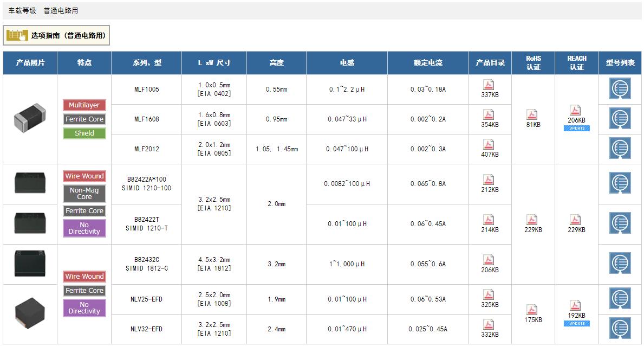644x346 pixels.
Task: Open model list icon for B82422T
Action: (x=620, y=223)
